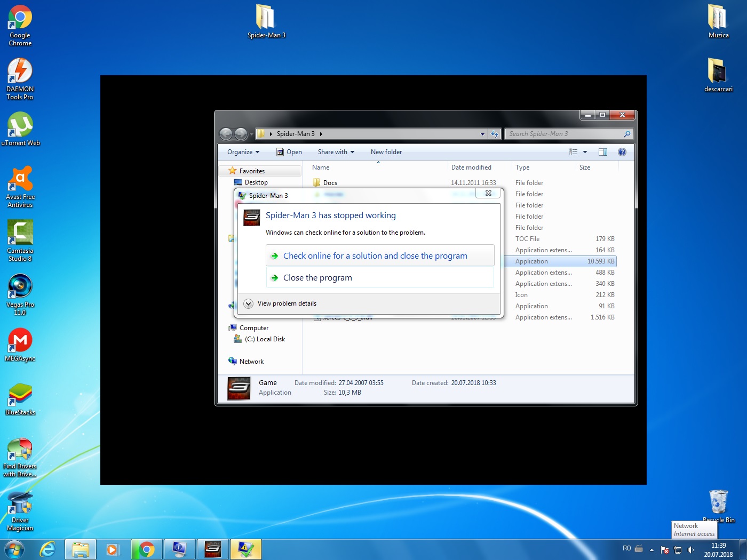Viewport: 747px width, 560px height.
Task: Click the touch keyboard tray icon
Action: (639, 549)
